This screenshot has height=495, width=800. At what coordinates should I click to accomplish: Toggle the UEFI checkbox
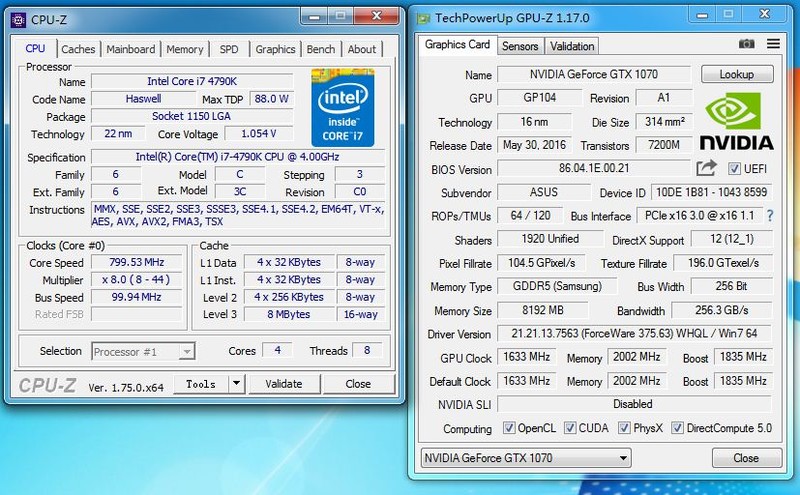click(x=734, y=168)
